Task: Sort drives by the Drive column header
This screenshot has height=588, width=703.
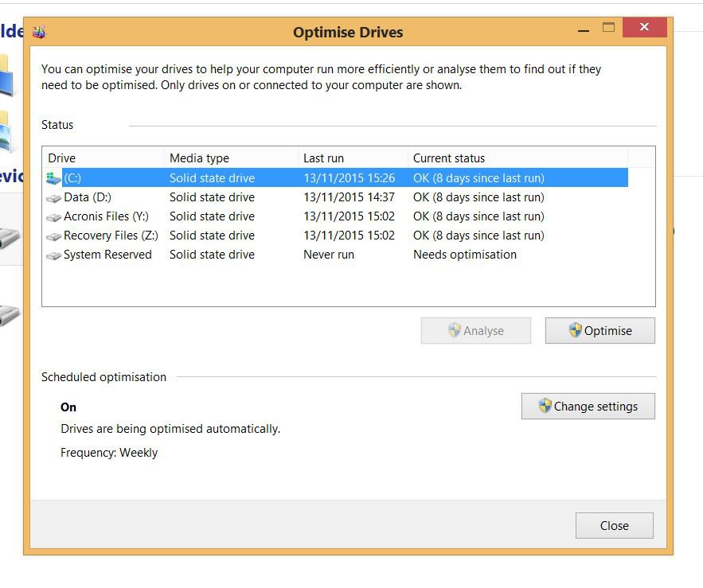Action: coord(103,158)
